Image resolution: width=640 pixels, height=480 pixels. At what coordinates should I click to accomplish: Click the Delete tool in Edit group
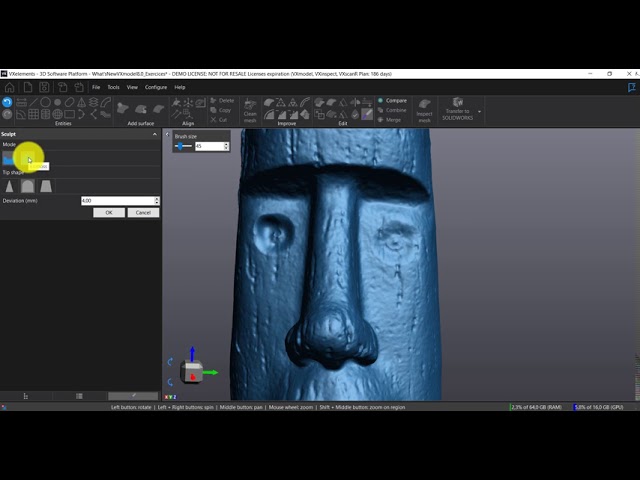point(222,100)
